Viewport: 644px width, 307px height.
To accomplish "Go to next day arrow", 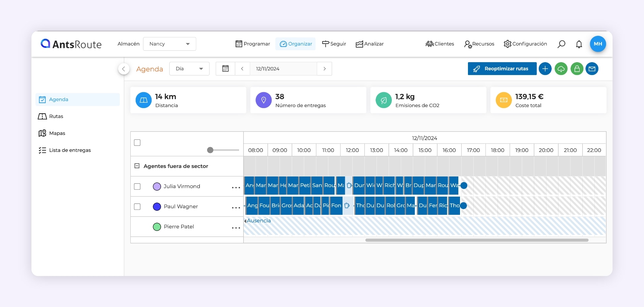I will (324, 69).
